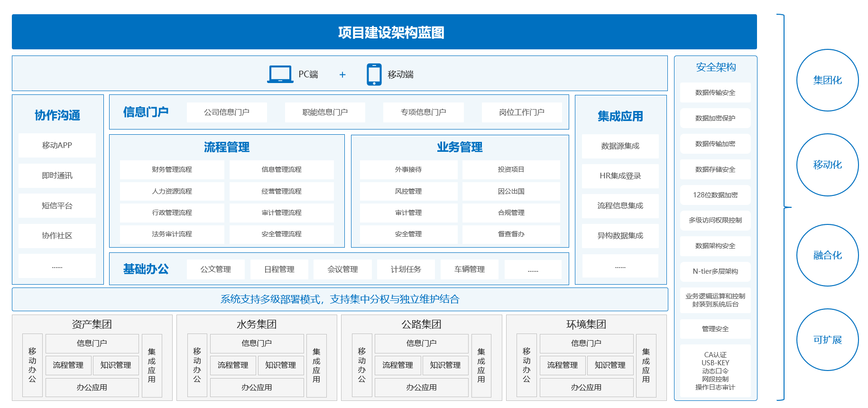The image size is (868, 408).
Task: Click 数据源集成
Action: [620, 146]
